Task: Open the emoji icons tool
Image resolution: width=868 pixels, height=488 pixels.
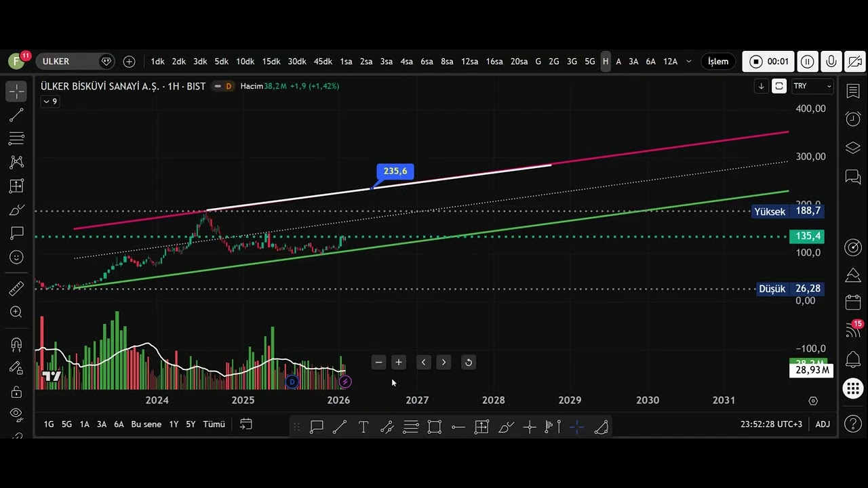Action: click(16, 257)
